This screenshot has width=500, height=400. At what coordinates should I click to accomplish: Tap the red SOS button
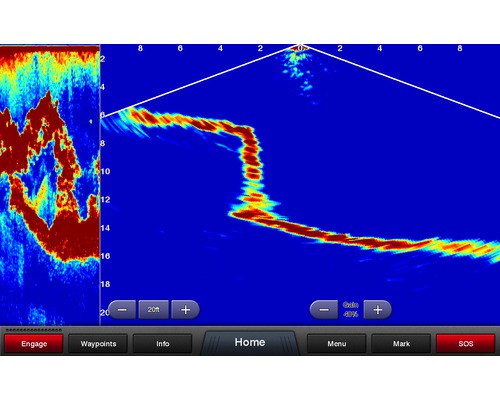pos(466,343)
